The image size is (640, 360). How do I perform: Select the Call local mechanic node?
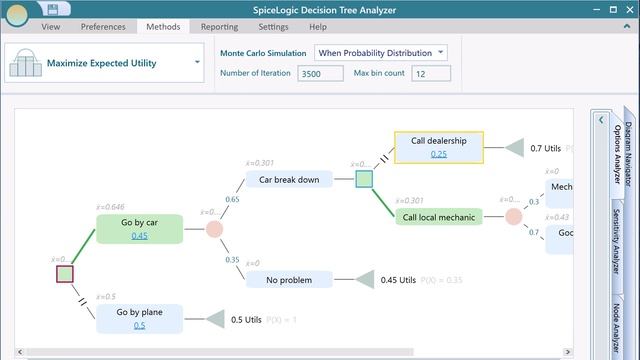tap(439, 217)
